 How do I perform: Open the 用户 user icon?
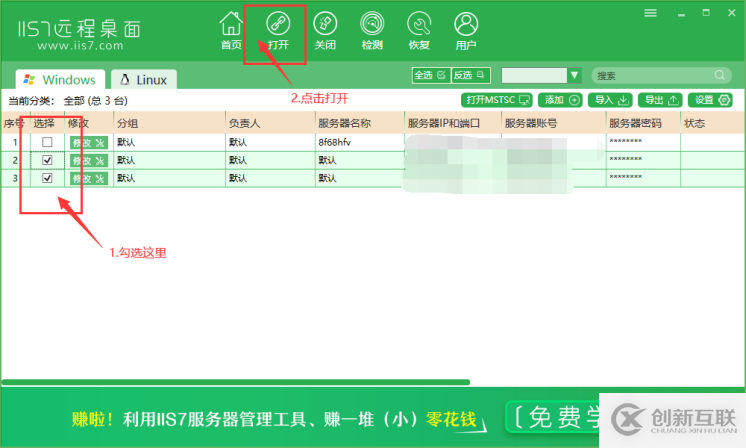pos(466,30)
